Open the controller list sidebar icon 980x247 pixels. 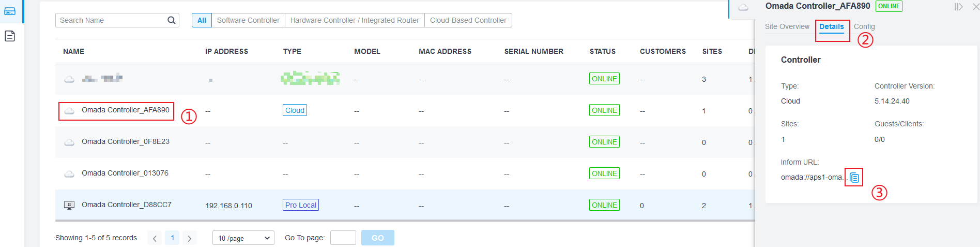point(10,11)
